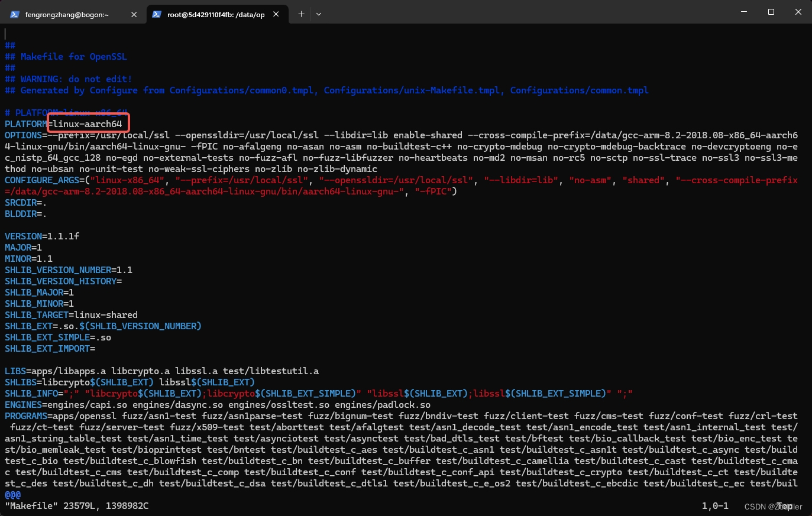Open a new terminal tab with plus button
The height and width of the screenshot is (516, 812).
coord(301,14)
